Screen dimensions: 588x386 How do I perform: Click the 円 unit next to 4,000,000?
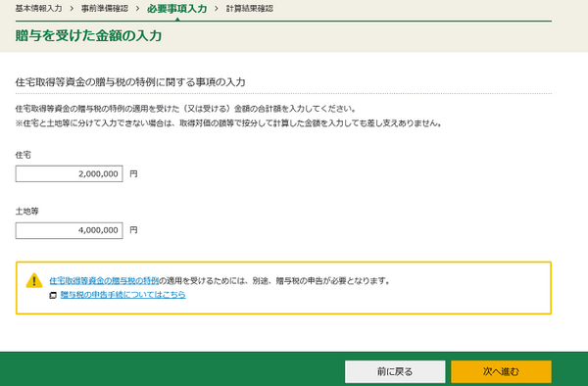[133, 230]
